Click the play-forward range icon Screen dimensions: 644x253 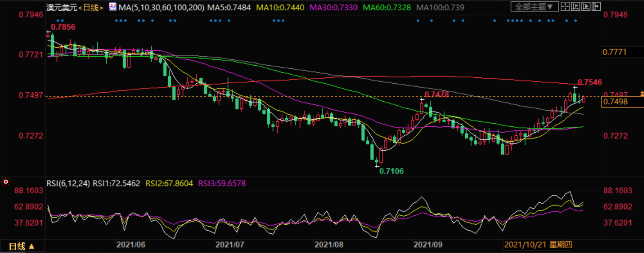[x=586, y=6]
